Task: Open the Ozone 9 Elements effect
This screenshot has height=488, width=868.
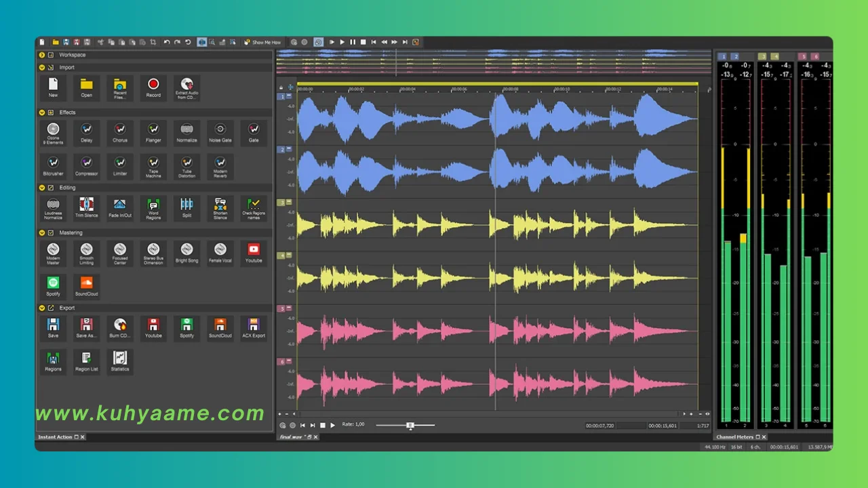Action: point(53,132)
